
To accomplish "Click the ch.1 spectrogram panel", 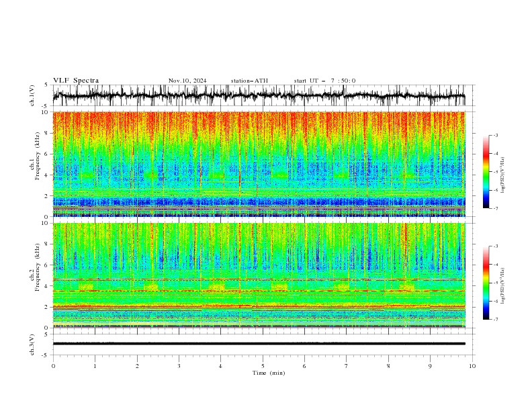I will point(259,164).
